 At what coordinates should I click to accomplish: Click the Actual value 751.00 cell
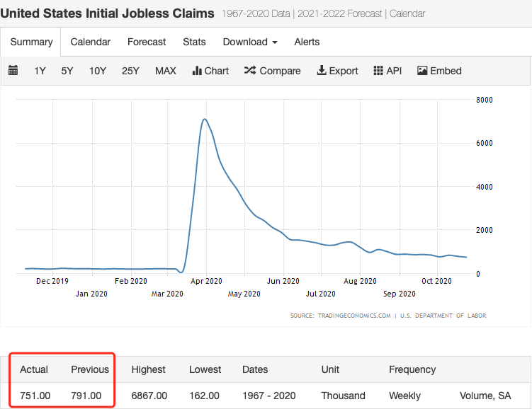tap(35, 396)
